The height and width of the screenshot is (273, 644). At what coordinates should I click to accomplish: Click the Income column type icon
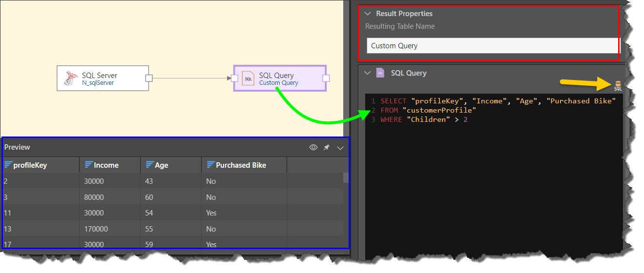[88, 165]
